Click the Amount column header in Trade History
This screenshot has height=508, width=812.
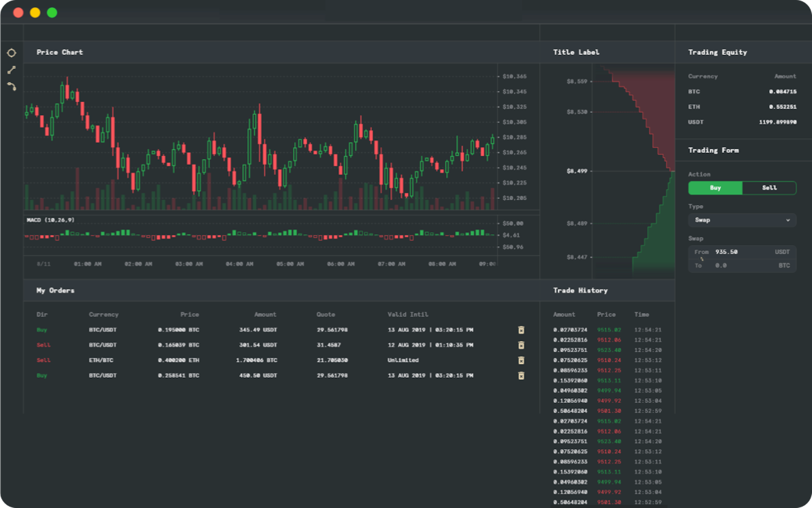point(564,314)
